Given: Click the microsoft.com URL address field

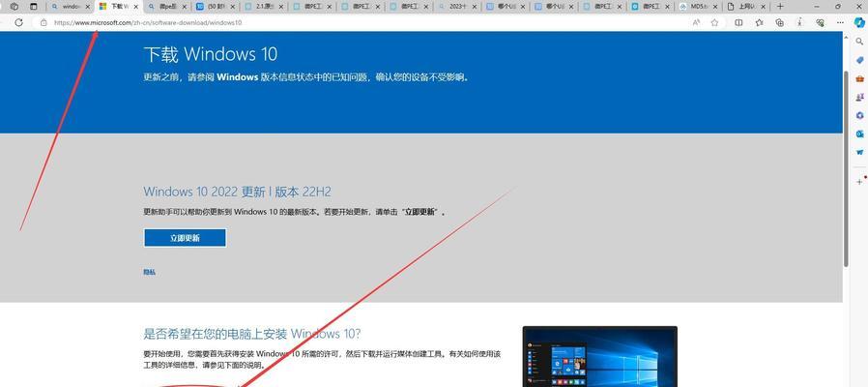Looking at the screenshot, I should [x=147, y=22].
